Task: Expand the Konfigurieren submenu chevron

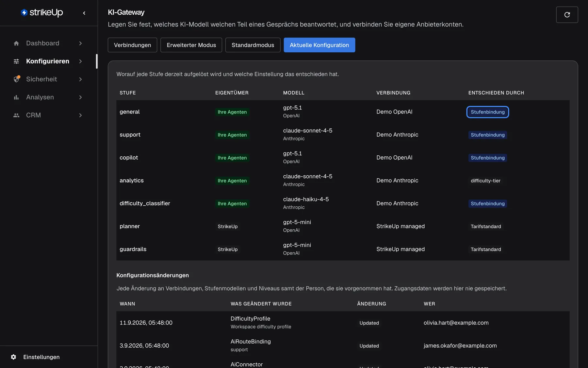Action: 80,61
